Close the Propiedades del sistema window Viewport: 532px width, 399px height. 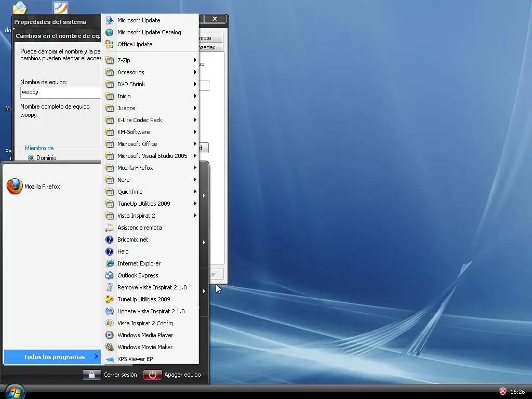point(215,19)
